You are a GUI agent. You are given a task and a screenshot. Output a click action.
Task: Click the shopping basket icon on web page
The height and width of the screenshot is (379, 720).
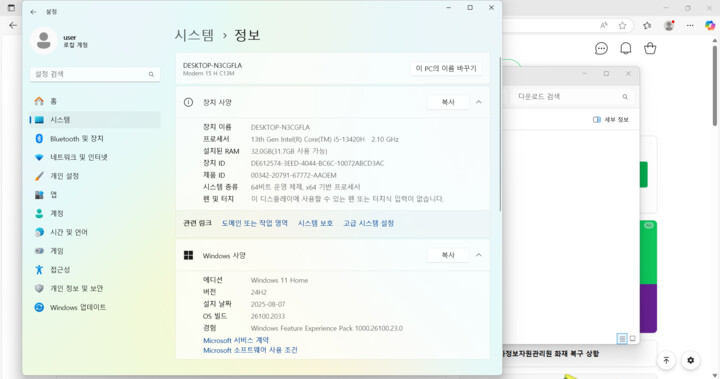[650, 48]
